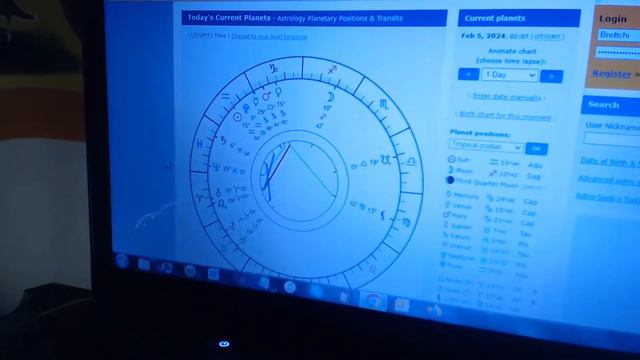This screenshot has height=360, width=640.
Task: Click the Sag sign text in Moon row
Action: coord(533,176)
